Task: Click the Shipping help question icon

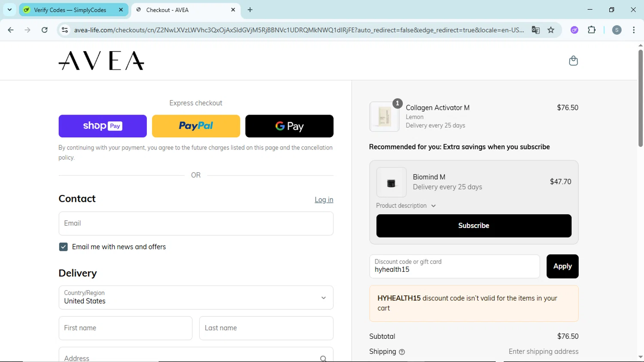Action: tap(402, 352)
